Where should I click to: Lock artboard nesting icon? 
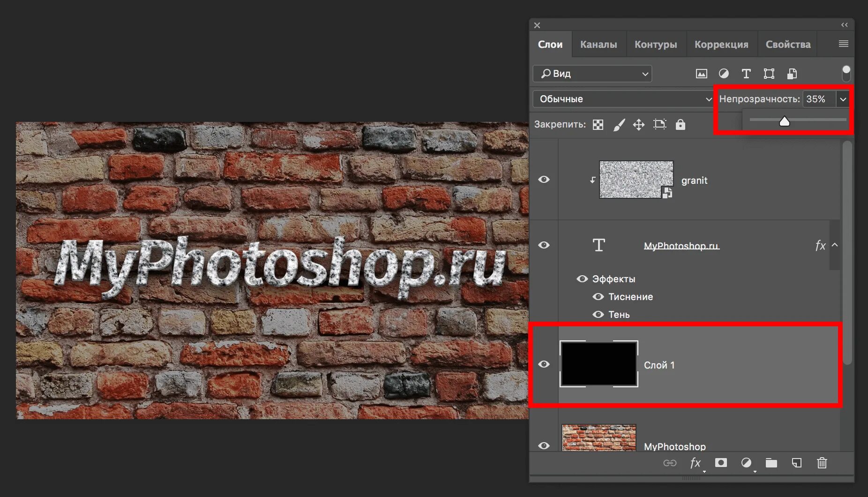[659, 124]
